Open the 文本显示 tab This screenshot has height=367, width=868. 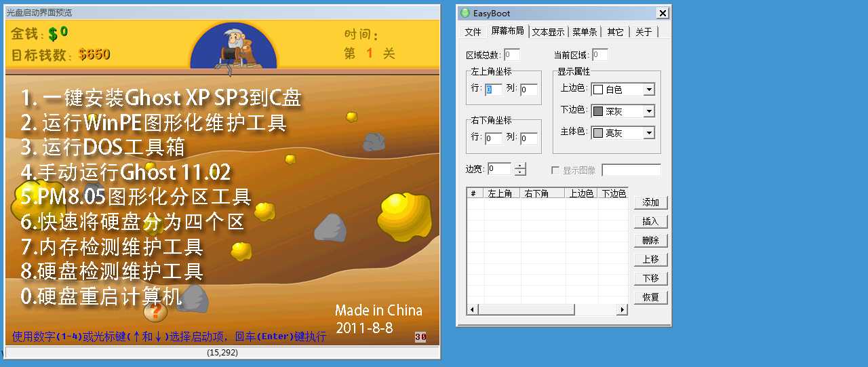click(x=548, y=32)
